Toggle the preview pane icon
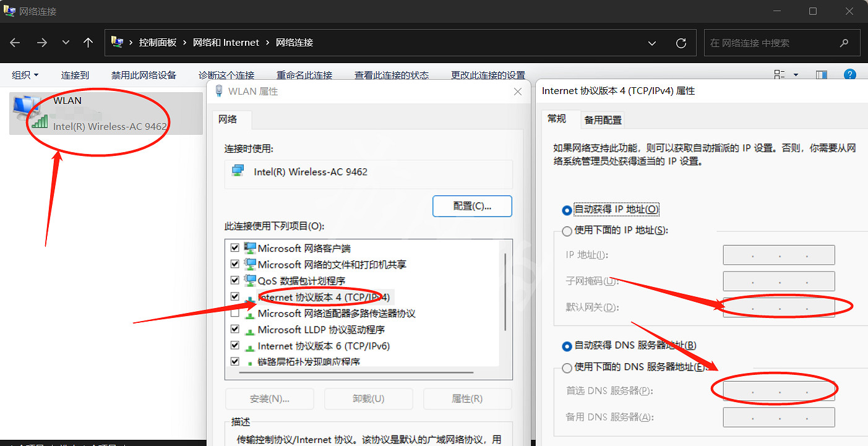 click(821, 75)
